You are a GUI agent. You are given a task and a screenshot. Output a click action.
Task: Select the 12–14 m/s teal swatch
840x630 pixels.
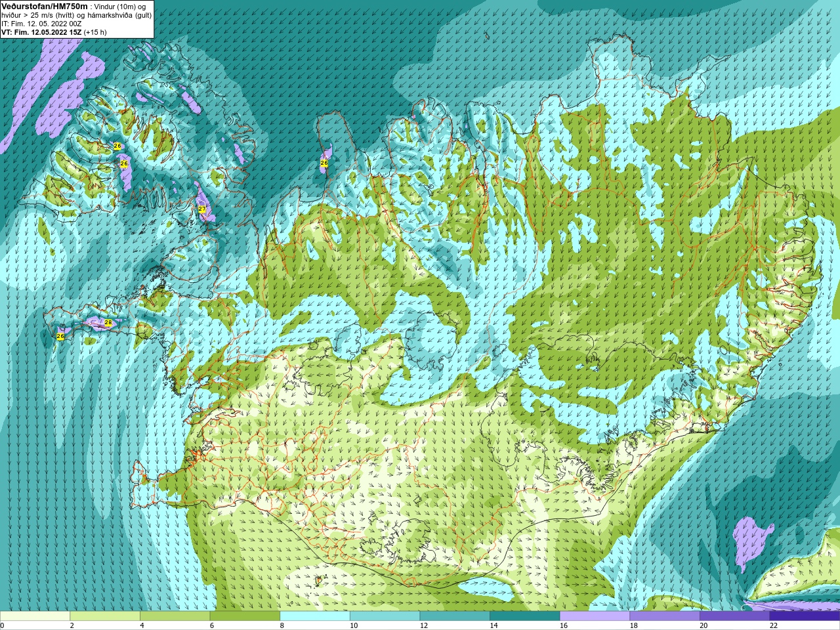(x=455, y=616)
